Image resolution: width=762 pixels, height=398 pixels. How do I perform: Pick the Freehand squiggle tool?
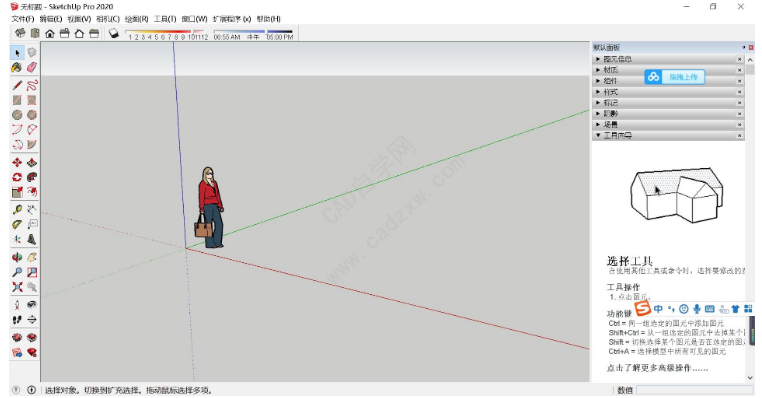click(32, 86)
